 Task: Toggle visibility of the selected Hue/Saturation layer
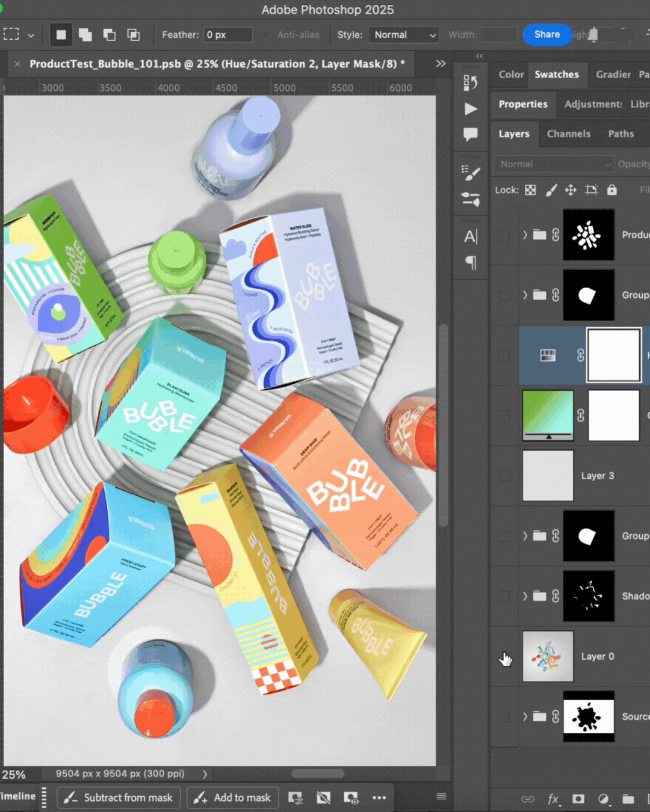505,355
